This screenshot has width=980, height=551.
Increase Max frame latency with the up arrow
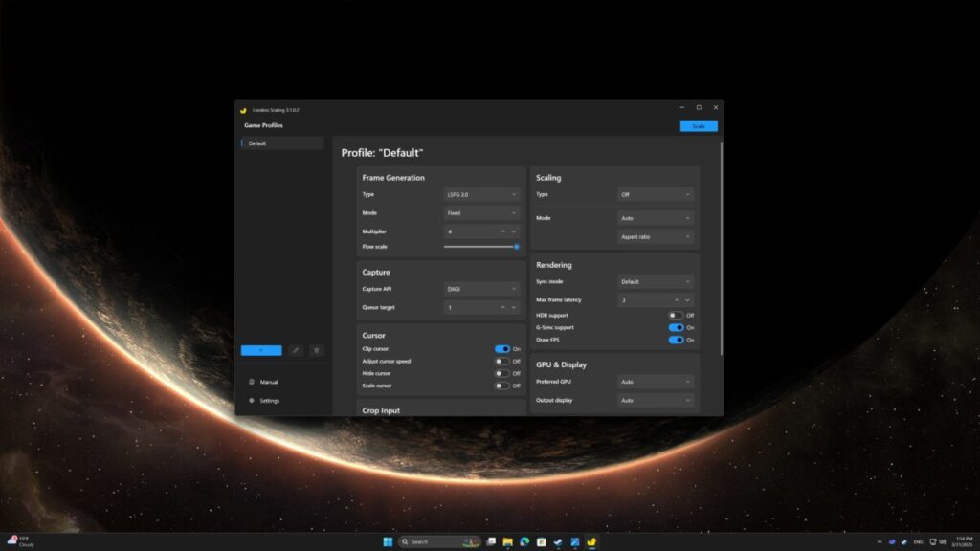click(x=677, y=300)
